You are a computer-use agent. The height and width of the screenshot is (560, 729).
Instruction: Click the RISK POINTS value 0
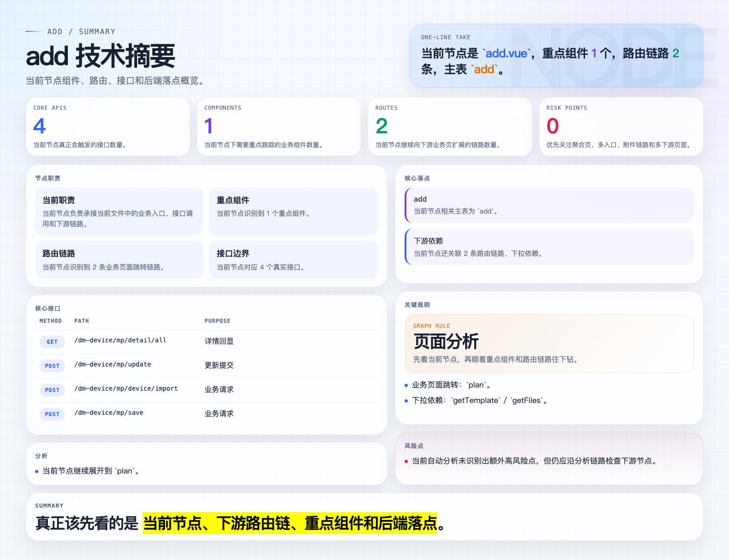(x=553, y=126)
